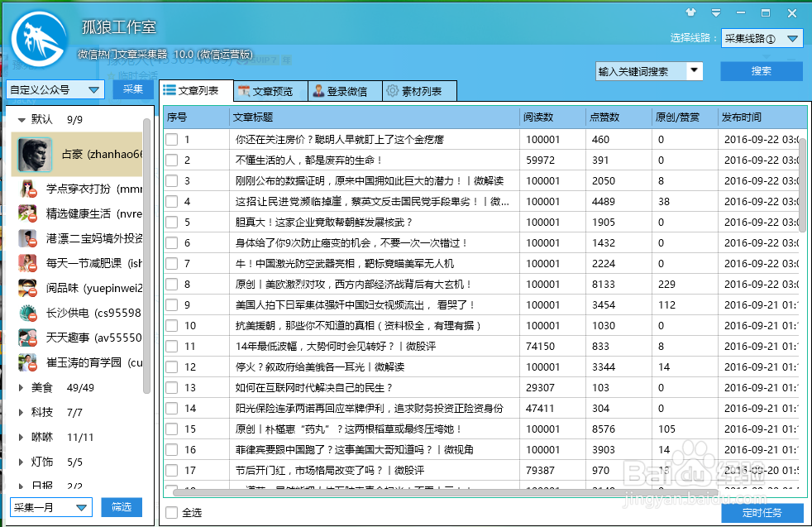812x527 pixels.
Task: Sort by 阅读数 column header
Action: pos(552,117)
